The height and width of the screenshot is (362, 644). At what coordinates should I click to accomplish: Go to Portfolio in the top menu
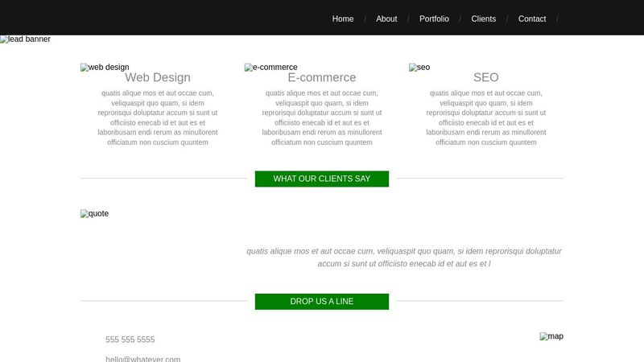coord(434,19)
